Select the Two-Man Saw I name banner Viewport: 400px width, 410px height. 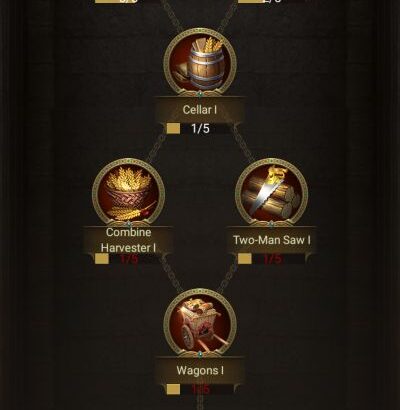tap(271, 240)
